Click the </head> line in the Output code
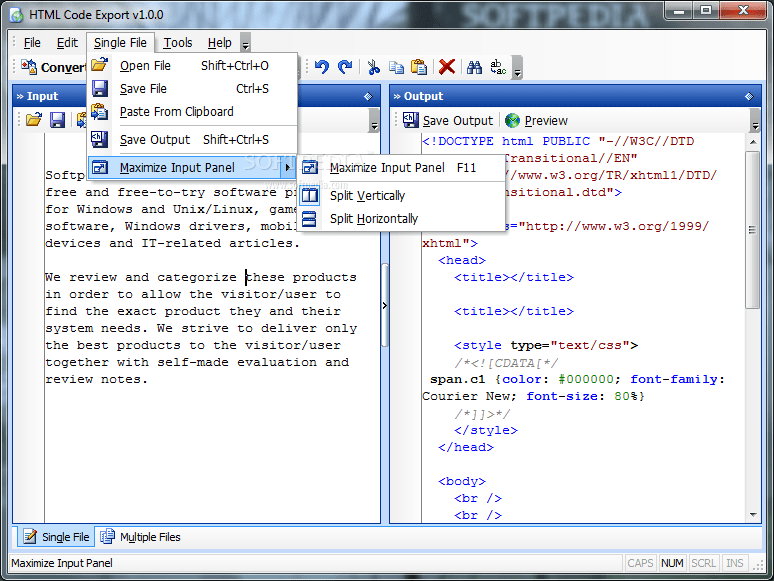The height and width of the screenshot is (581, 774). click(x=465, y=447)
